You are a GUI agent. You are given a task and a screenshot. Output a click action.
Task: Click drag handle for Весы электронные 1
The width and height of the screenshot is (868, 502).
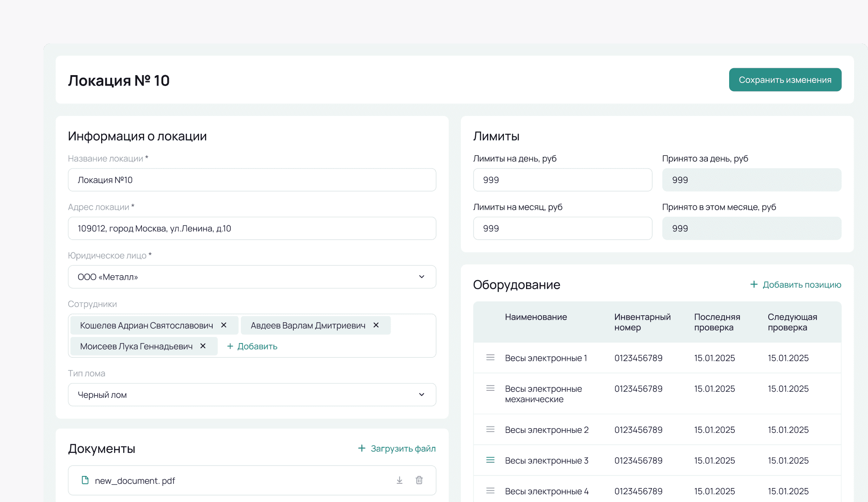tap(490, 357)
